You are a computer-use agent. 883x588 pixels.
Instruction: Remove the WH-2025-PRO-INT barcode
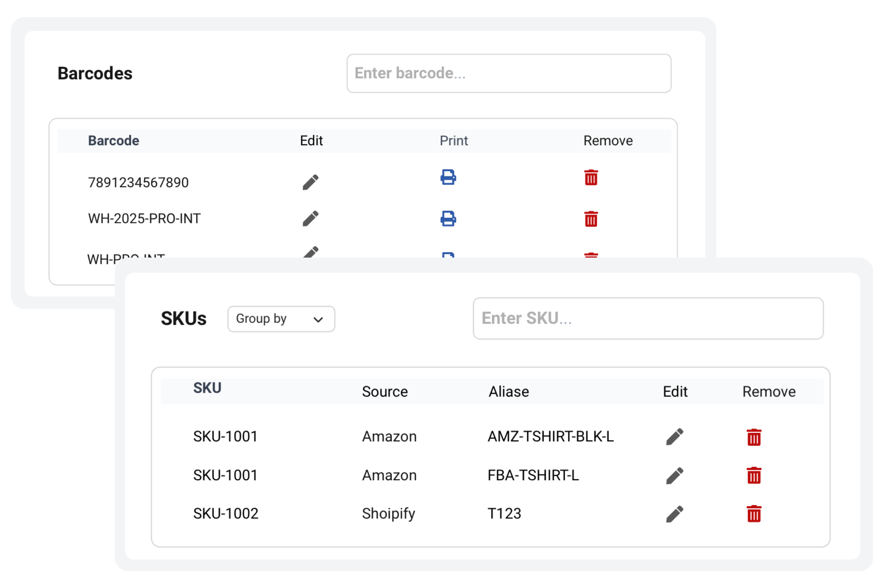click(591, 219)
